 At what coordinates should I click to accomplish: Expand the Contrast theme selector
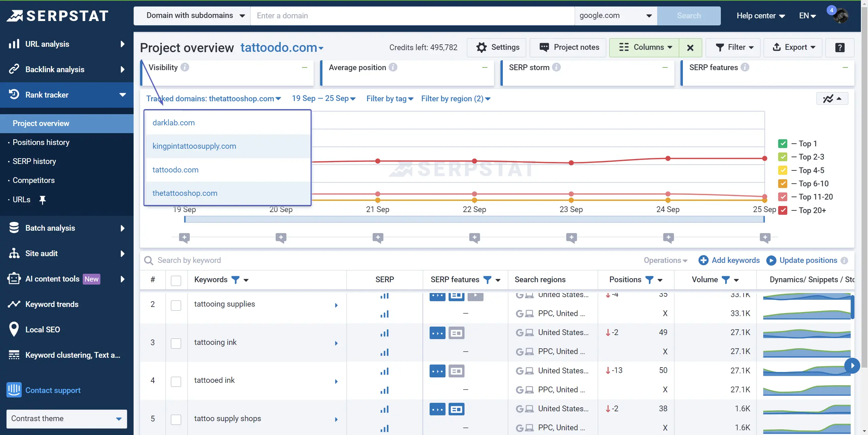66,419
